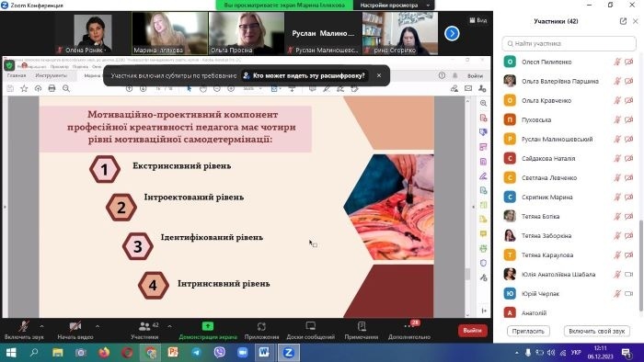644x362 pixels.
Task: Select Ольга Просна's video thumbnail
Action: pyautogui.click(x=247, y=33)
